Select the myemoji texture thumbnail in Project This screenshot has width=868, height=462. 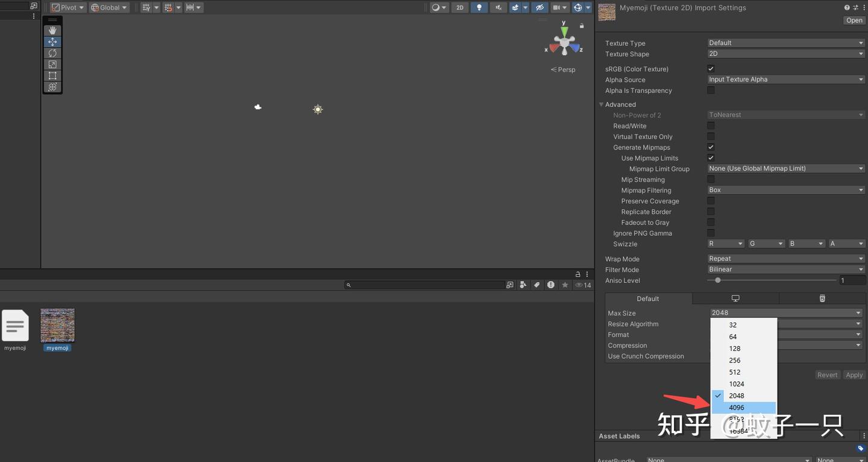point(57,324)
